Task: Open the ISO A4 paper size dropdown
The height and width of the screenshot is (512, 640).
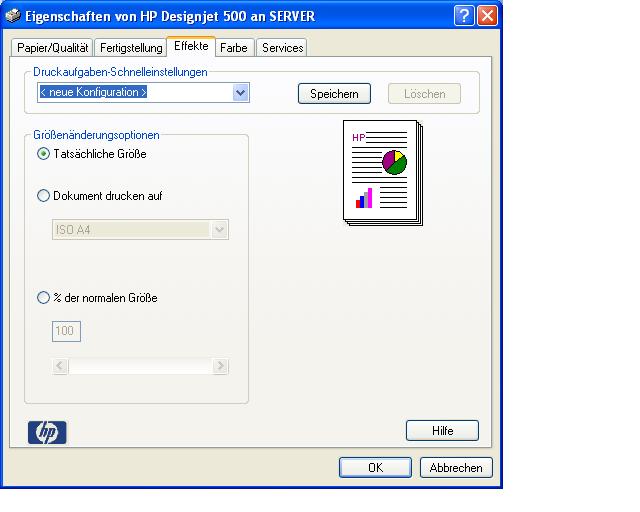Action: point(220,229)
